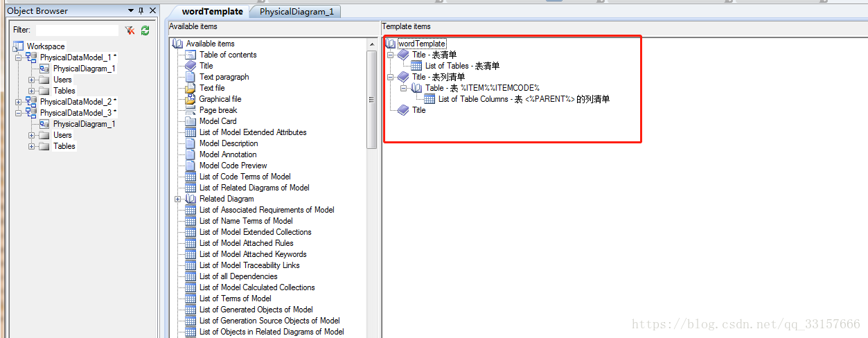Collapse the Table - 表 %ITEM%%ITEMCODE% node
Screen dimensions: 868x338
click(x=404, y=88)
